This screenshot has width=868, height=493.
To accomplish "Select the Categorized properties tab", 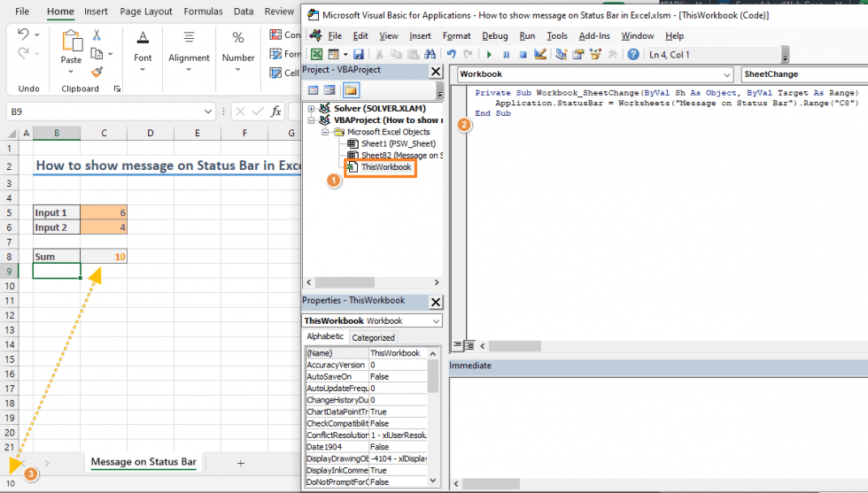I will (373, 337).
